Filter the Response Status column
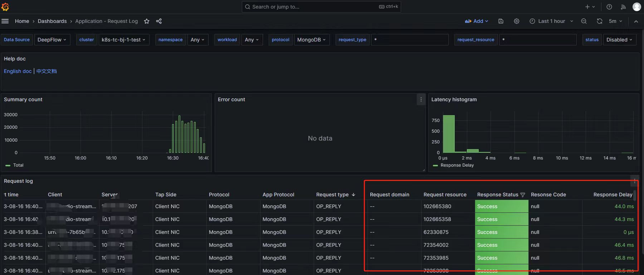The width and height of the screenshot is (644, 275). click(523, 195)
